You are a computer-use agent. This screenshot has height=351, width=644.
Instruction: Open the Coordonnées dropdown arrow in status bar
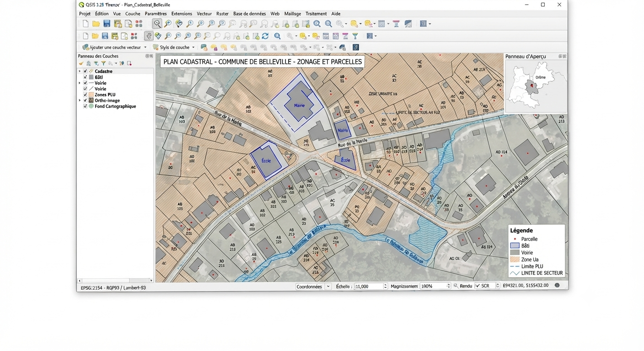click(328, 286)
